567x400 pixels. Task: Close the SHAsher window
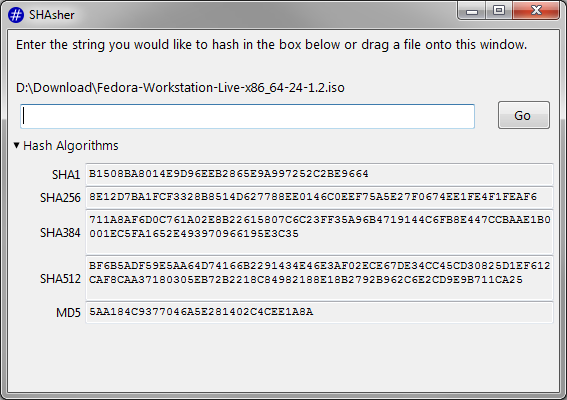pyautogui.click(x=536, y=11)
